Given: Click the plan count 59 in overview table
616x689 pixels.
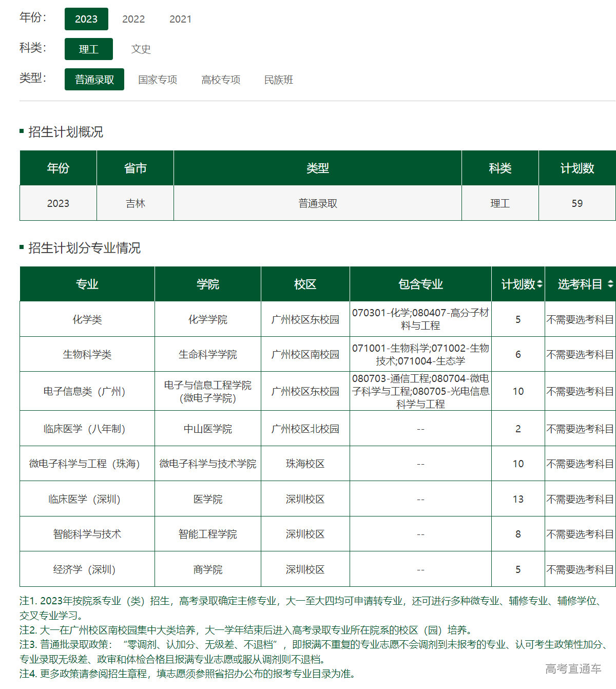Looking at the screenshot, I should tap(577, 203).
